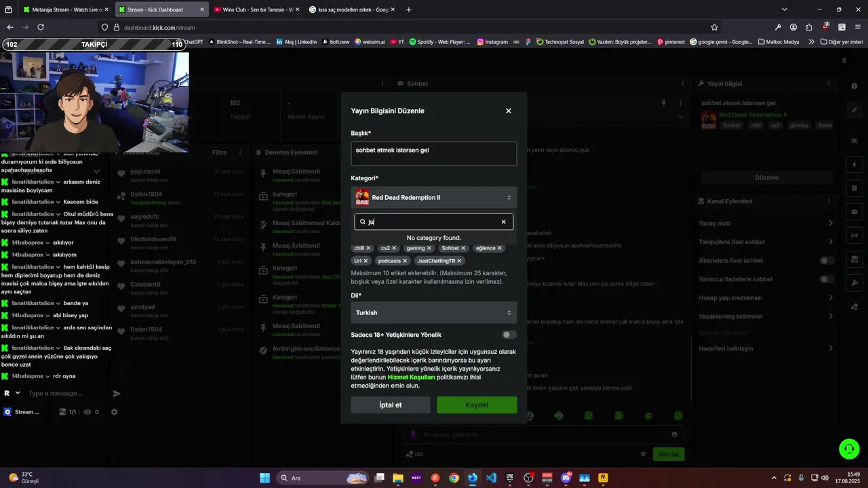Remove the chill tag
Screen dimensions: 868x488
click(x=369, y=248)
